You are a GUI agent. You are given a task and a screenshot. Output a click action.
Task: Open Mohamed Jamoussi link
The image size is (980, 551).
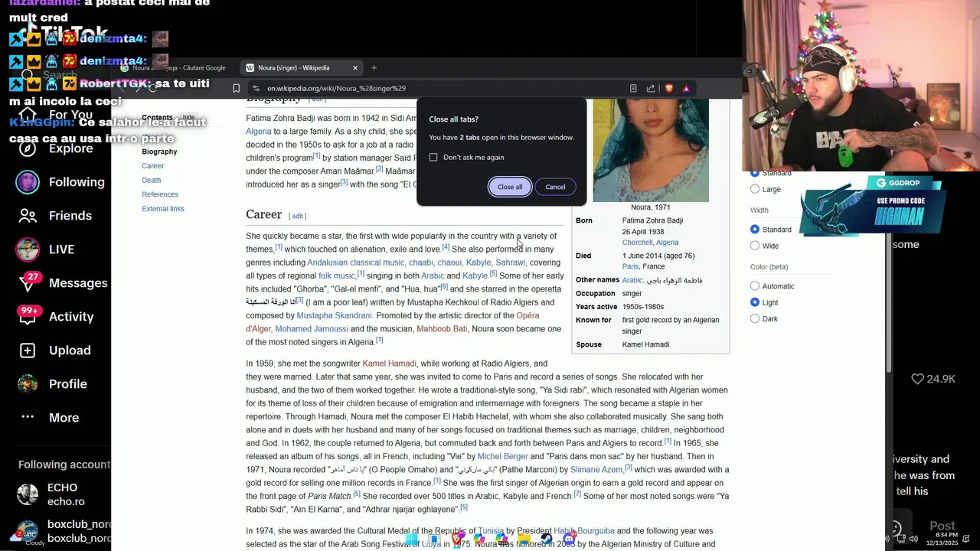tap(312, 329)
